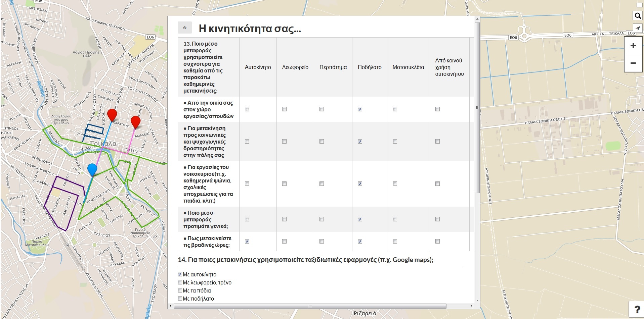The height and width of the screenshot is (319, 644).
Task: Click the map search magnifier icon
Action: coord(637,16)
